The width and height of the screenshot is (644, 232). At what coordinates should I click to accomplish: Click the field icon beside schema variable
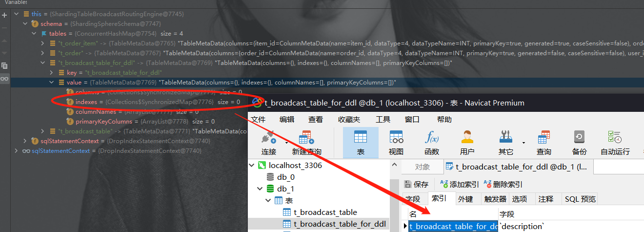35,23
